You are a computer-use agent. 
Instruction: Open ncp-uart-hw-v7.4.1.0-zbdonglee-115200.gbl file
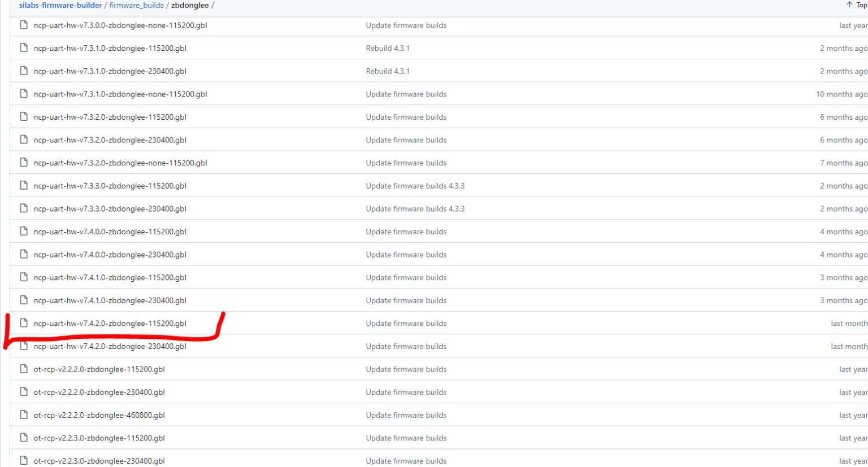tap(110, 277)
